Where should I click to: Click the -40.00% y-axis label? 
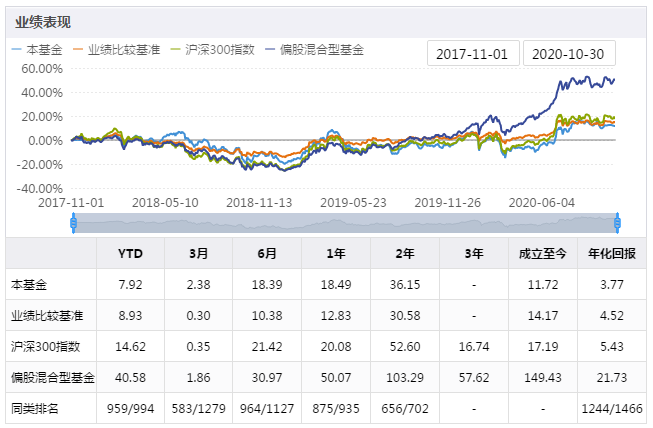click(40, 189)
